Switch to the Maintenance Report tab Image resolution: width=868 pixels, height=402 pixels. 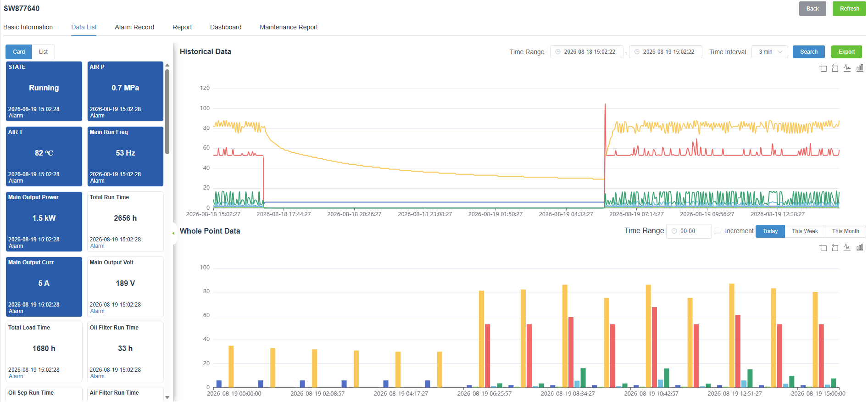[x=289, y=27]
